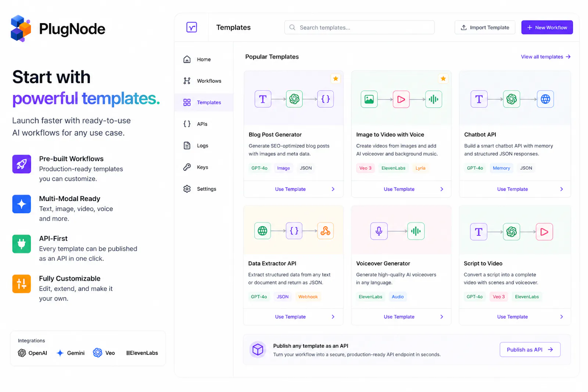Select the Templates menu item
Screen dimensions: 588x392
coord(204,103)
